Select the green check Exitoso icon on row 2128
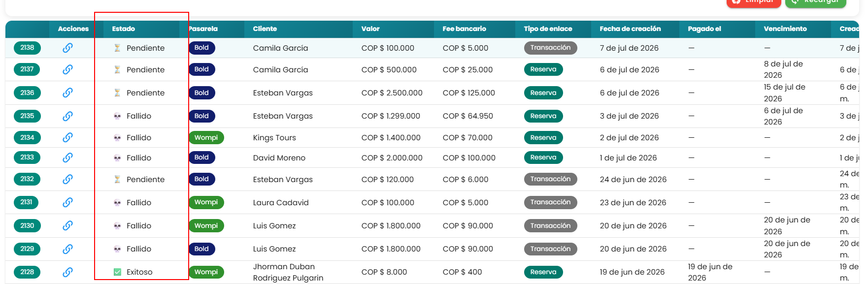Screen dimensions: 868x284 pos(117,272)
